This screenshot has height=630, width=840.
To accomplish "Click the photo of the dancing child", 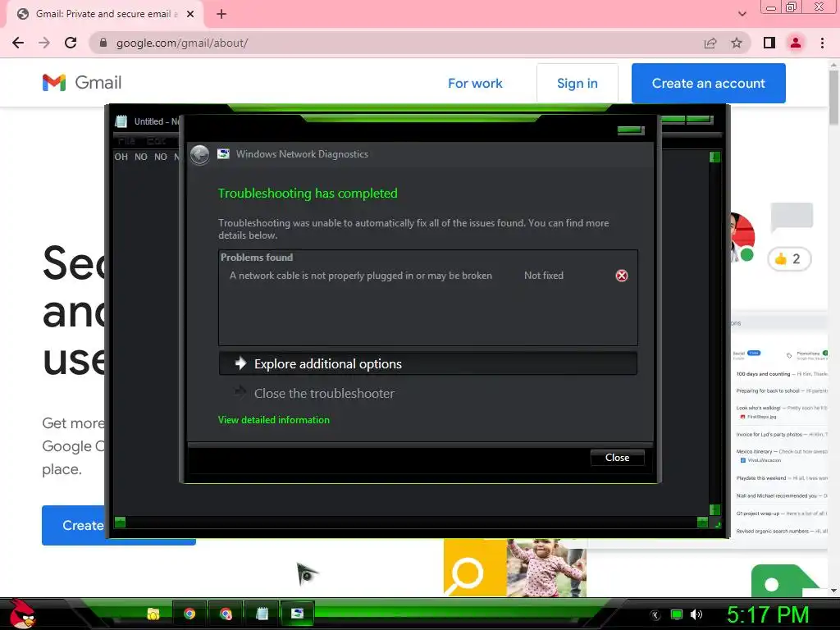I will click(x=546, y=568).
